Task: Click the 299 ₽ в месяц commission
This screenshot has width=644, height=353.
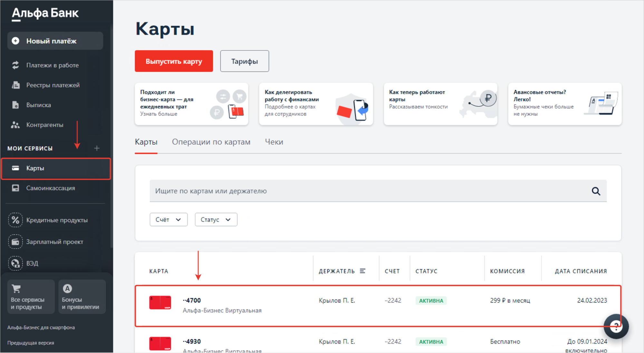Action: [510, 301]
